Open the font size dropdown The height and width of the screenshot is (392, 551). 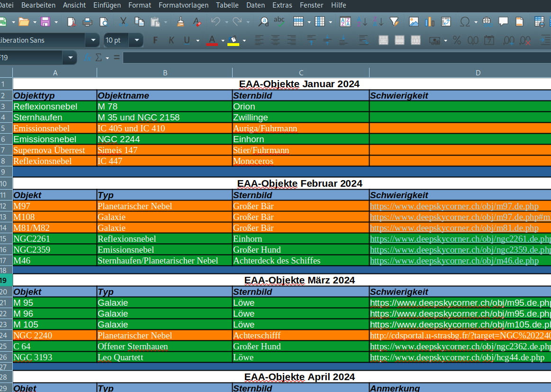(x=136, y=40)
